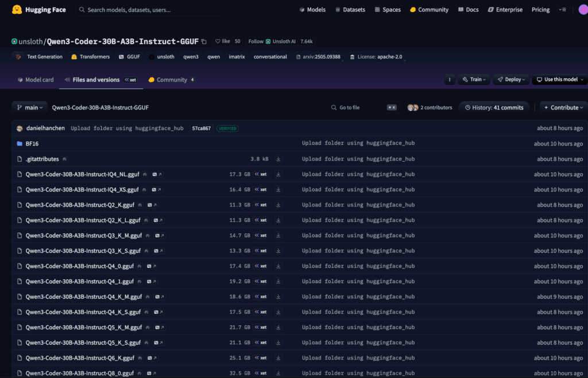Download the .gitattributes file
The width and height of the screenshot is (588, 378).
tap(278, 159)
